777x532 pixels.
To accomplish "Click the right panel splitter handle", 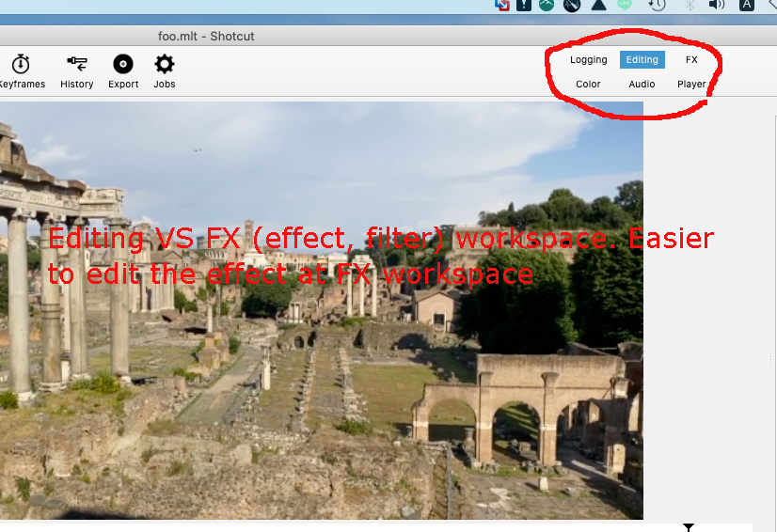I will (x=772, y=357).
